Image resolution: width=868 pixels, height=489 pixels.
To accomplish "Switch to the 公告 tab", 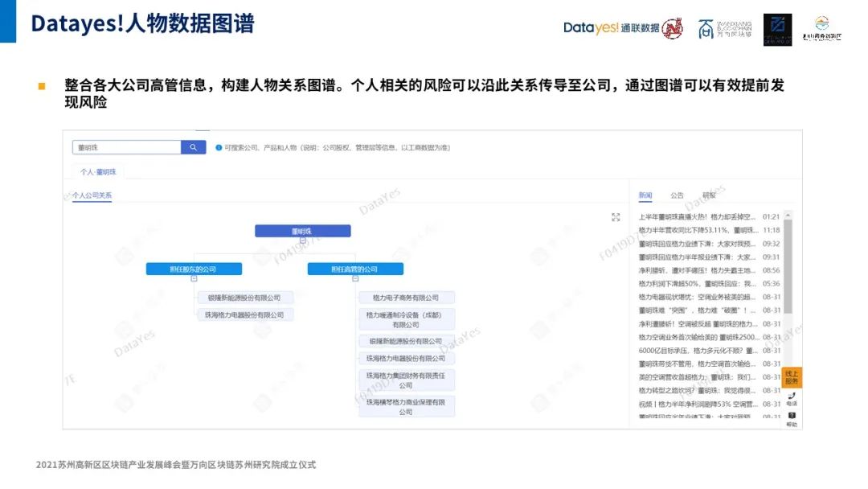I will point(677,195).
